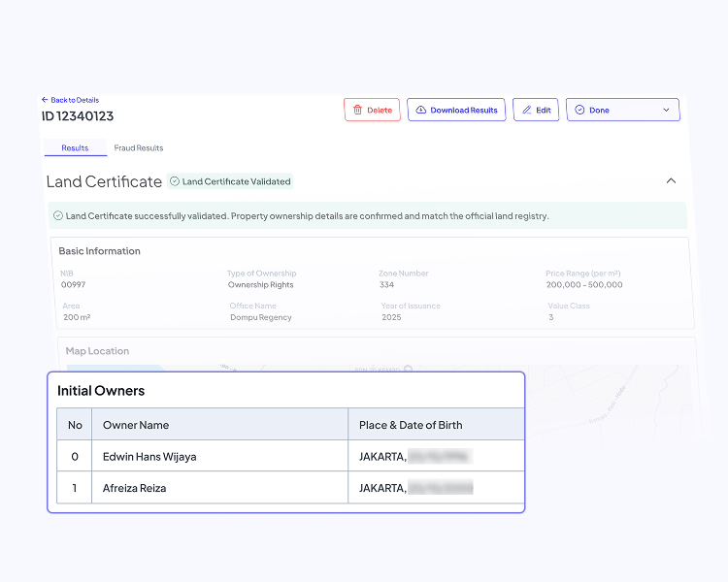Go back via Back to Details link
This screenshot has height=582, width=728.
pyautogui.click(x=74, y=100)
